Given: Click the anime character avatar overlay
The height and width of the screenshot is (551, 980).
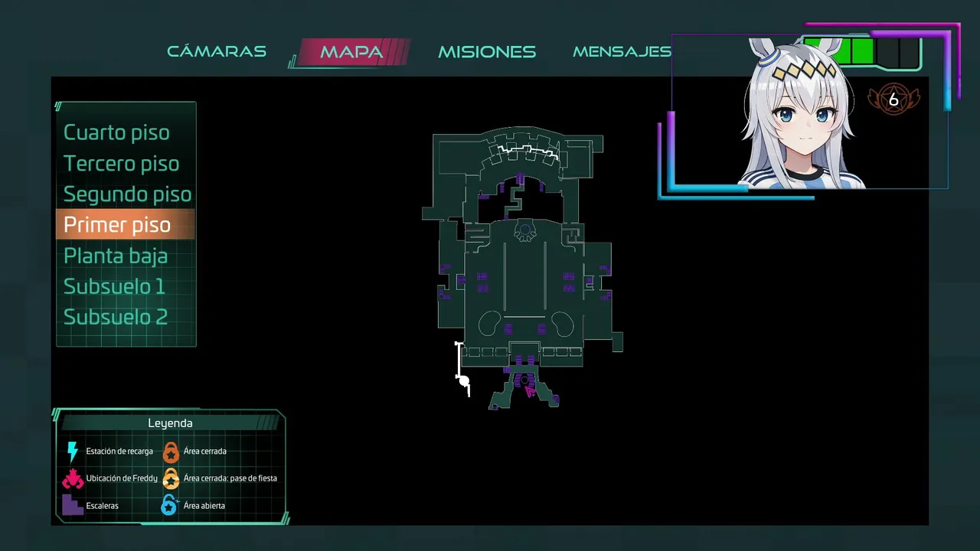Looking at the screenshot, I should coord(802,113).
